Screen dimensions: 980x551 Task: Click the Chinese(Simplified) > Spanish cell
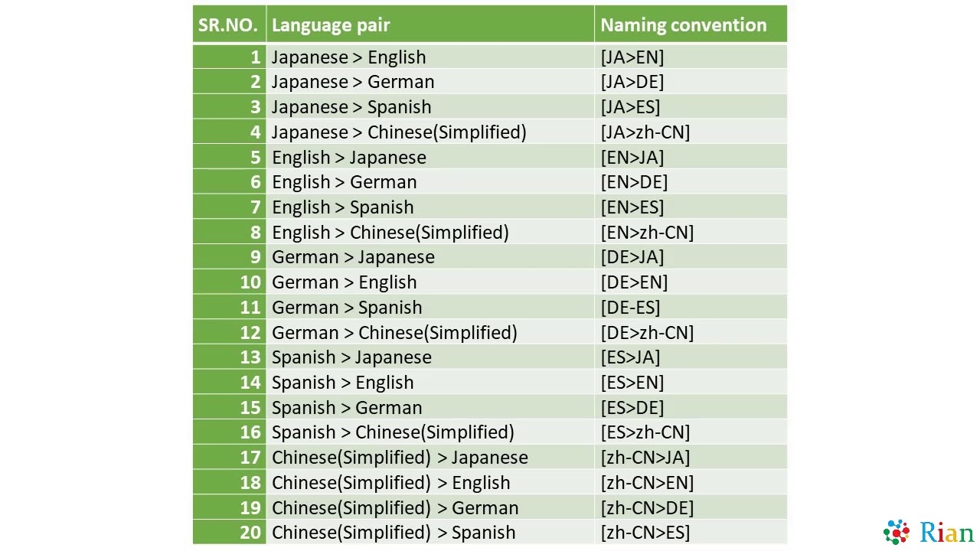pyautogui.click(x=394, y=533)
